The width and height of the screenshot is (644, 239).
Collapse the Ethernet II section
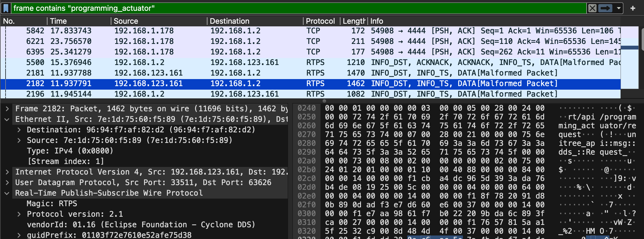tap(7, 119)
